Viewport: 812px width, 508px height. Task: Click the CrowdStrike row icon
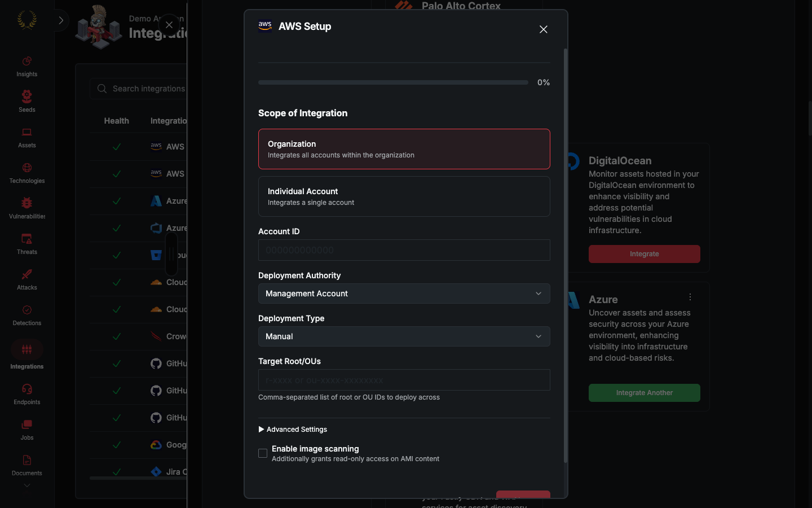[x=156, y=336]
